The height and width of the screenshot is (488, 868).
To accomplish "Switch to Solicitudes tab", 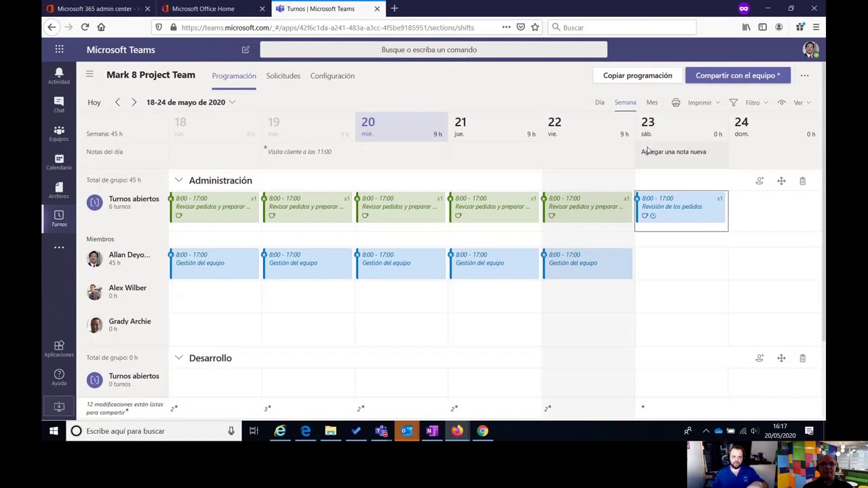I will tap(283, 76).
